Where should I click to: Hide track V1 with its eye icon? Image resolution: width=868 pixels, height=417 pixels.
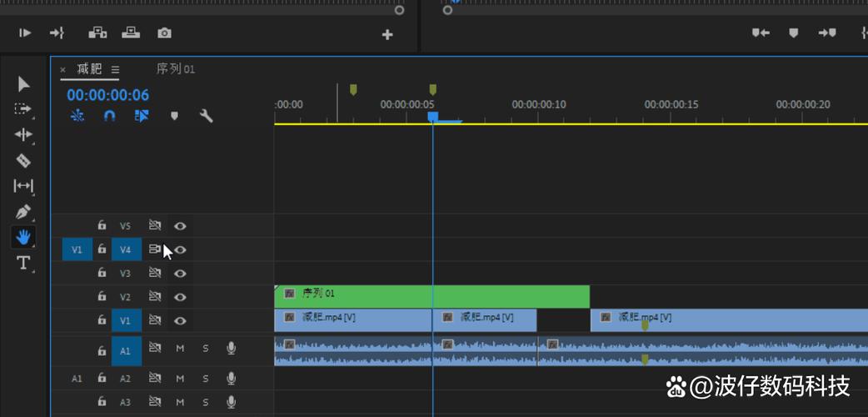tap(180, 320)
